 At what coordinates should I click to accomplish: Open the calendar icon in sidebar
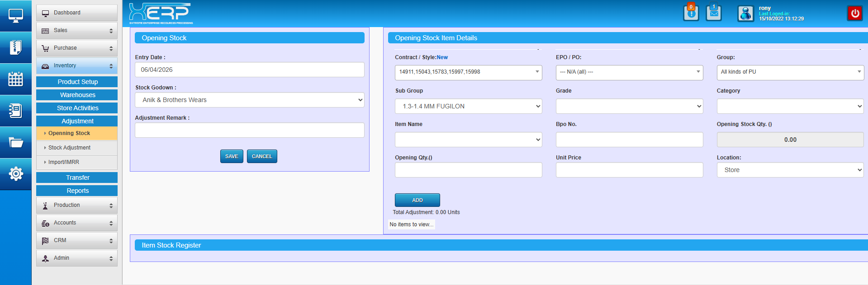tap(15, 79)
